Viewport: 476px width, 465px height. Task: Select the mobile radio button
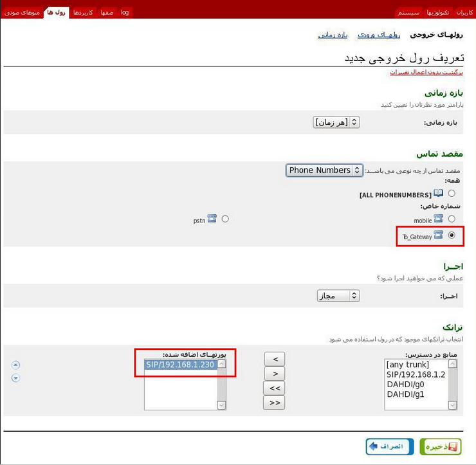click(452, 219)
